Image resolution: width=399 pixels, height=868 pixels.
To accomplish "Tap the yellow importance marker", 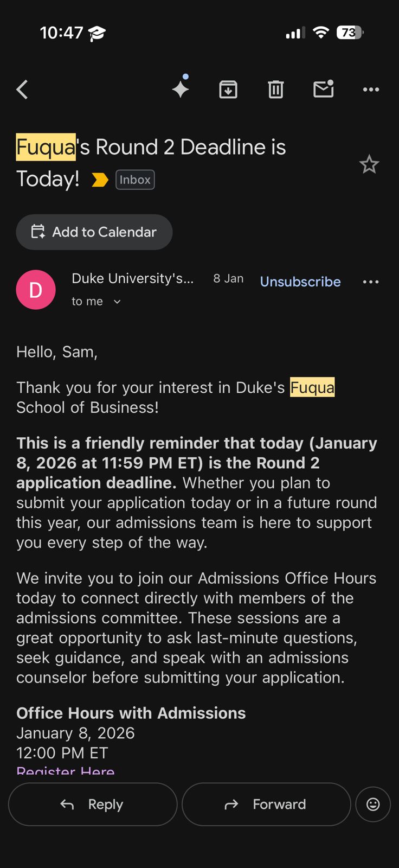I will click(x=100, y=180).
